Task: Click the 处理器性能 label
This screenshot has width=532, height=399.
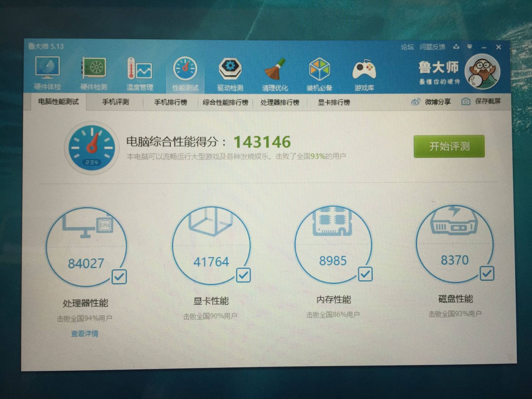Action: (85, 303)
